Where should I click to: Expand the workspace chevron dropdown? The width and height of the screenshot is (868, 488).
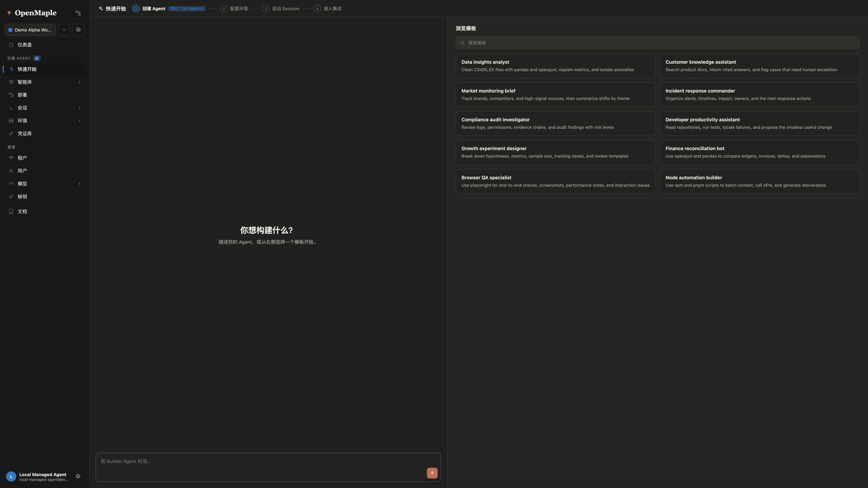point(64,30)
